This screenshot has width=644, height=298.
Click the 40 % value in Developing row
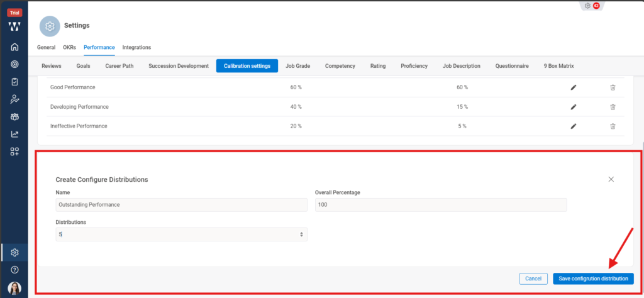coord(296,107)
